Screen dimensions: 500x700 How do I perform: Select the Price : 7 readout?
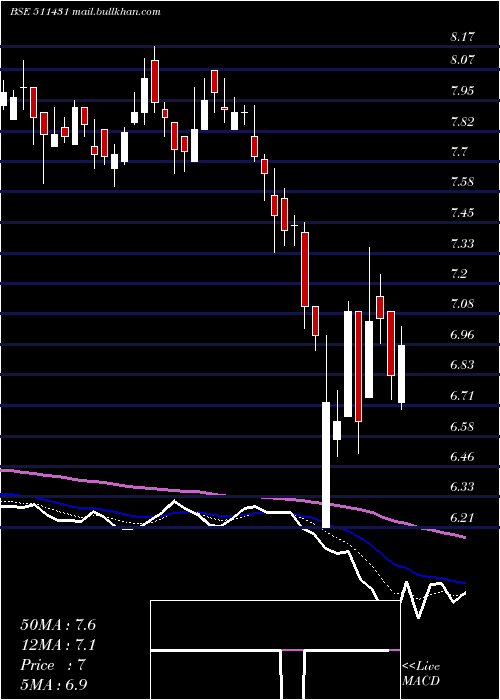pos(53,665)
